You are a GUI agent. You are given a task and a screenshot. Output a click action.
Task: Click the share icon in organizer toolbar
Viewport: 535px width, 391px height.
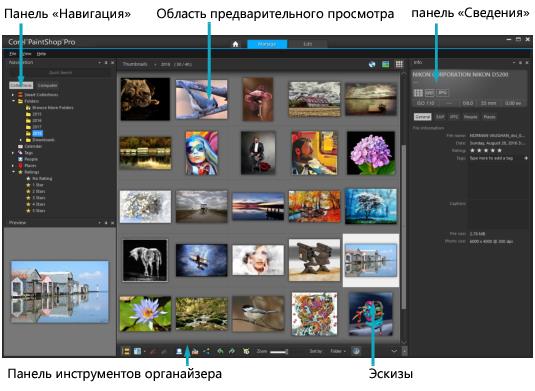point(206,351)
